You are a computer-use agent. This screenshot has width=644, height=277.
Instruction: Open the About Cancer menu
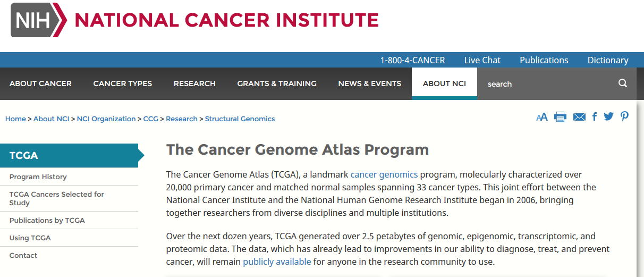tap(40, 83)
